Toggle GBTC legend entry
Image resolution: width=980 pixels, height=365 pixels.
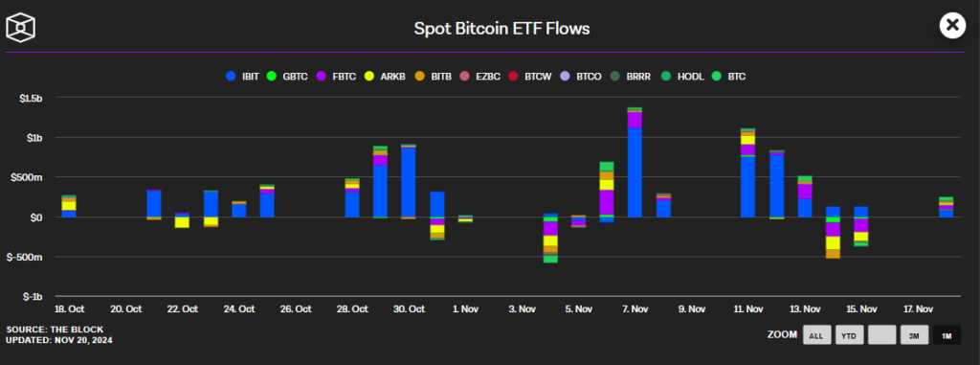[287, 77]
